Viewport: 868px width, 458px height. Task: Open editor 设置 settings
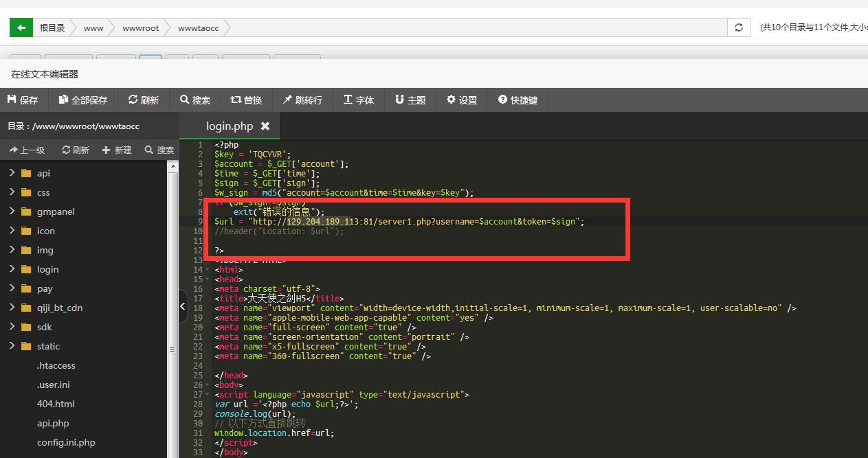pos(462,100)
